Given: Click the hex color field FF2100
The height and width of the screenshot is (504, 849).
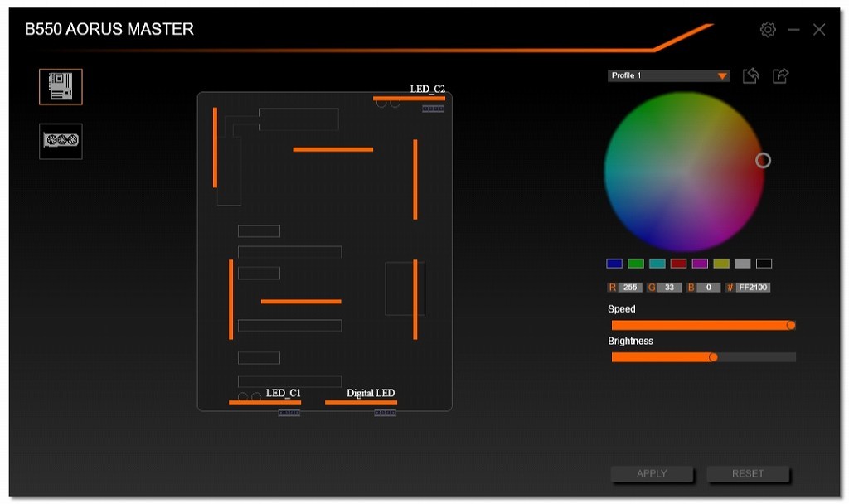Looking at the screenshot, I should [x=753, y=288].
